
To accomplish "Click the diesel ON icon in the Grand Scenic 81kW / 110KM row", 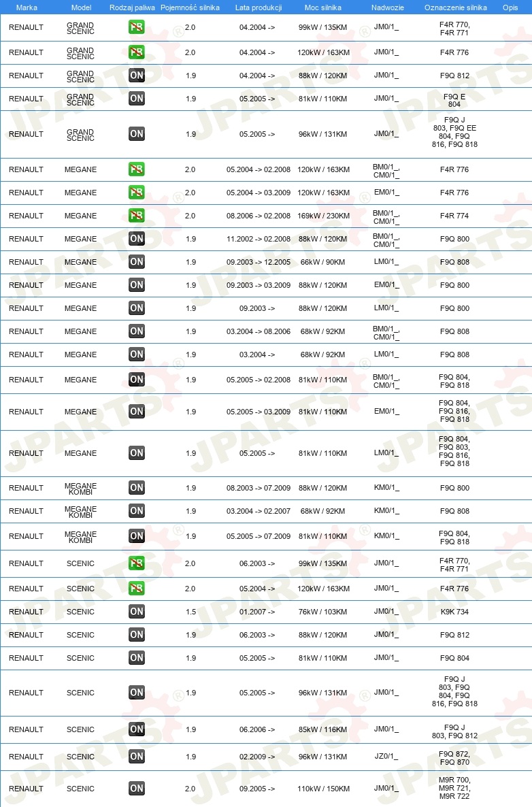I will click(136, 98).
